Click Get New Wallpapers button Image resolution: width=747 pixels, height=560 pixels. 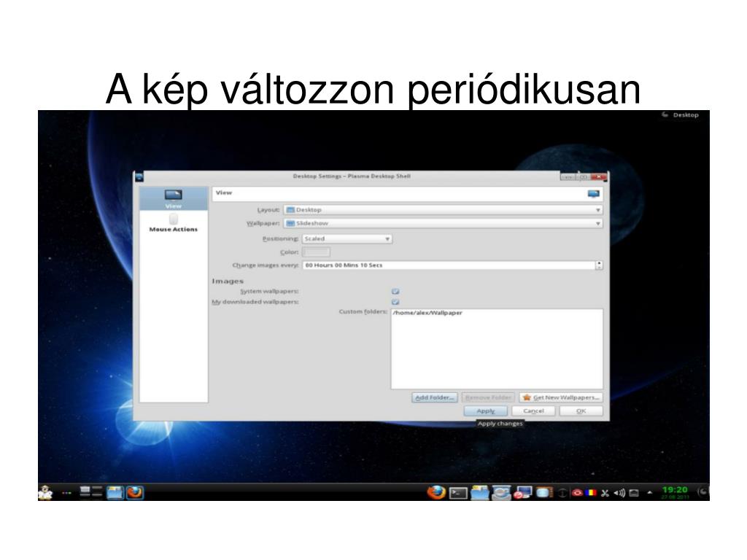[x=561, y=397]
